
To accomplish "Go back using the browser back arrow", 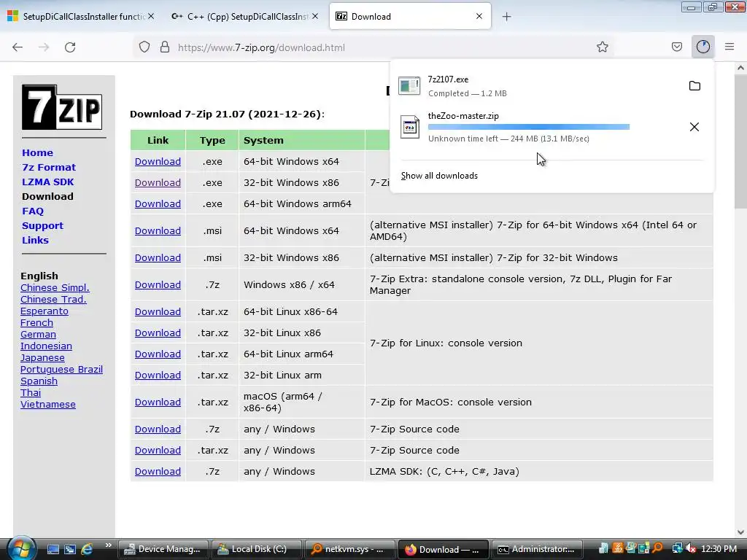I will coord(18,47).
